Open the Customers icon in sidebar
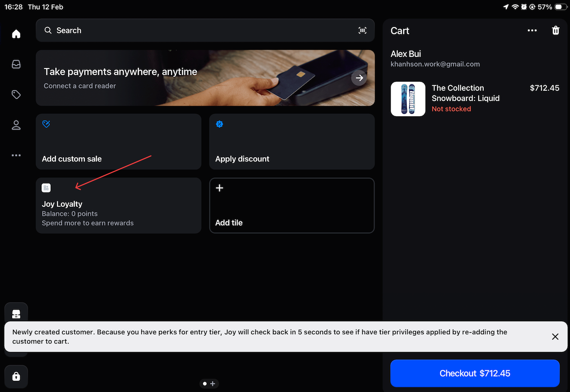The image size is (570, 392). pyautogui.click(x=16, y=125)
